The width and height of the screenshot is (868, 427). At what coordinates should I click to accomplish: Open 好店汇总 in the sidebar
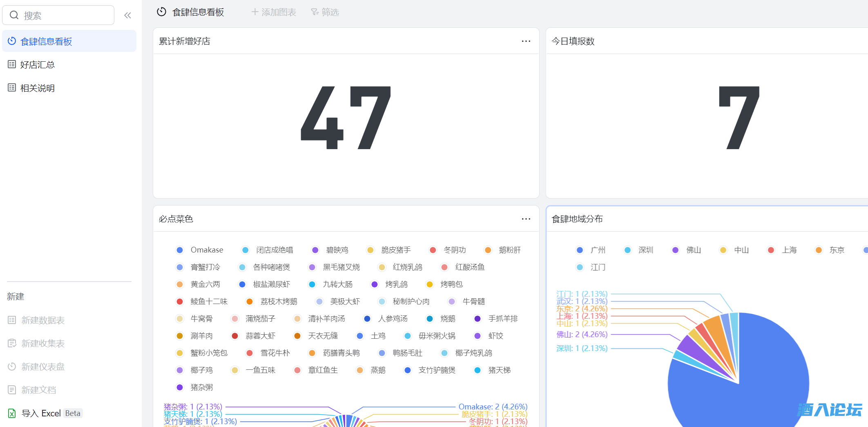coord(38,65)
